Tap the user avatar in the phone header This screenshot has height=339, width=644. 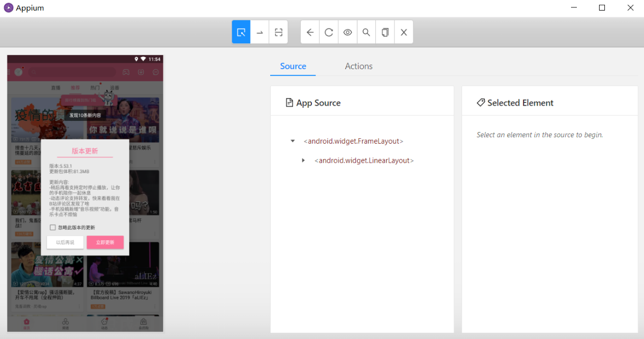coord(19,72)
